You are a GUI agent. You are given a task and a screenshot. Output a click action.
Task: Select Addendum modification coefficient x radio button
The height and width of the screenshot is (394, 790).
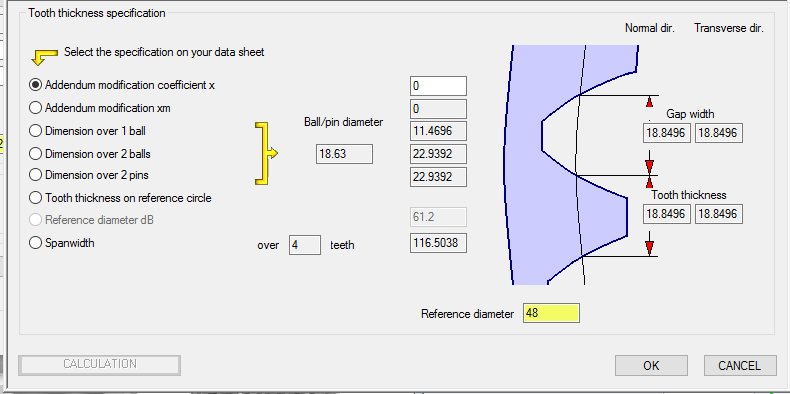pyautogui.click(x=35, y=85)
